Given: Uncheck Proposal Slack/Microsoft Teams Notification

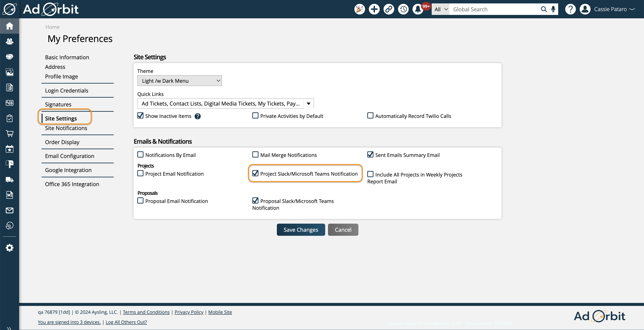Looking at the screenshot, I should coord(255,201).
